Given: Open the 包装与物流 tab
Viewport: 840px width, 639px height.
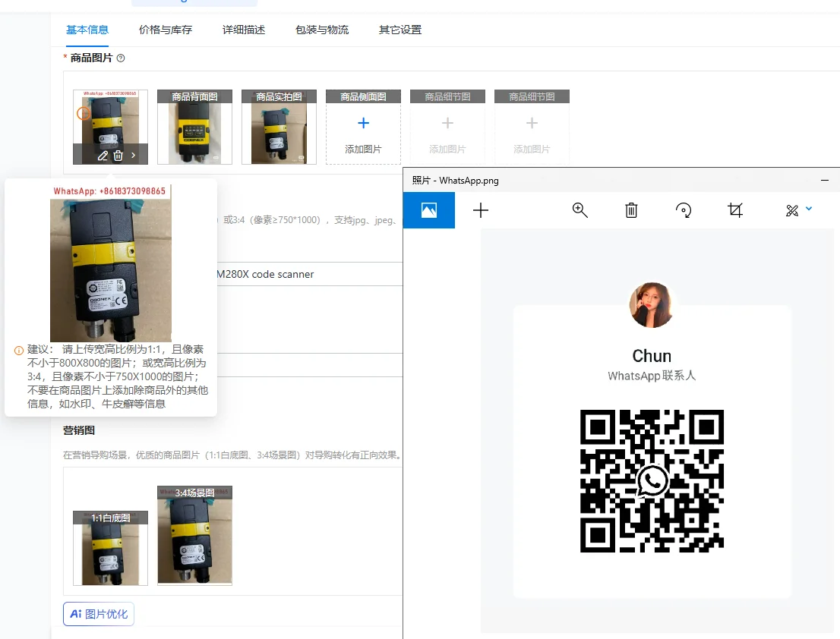Looking at the screenshot, I should (321, 30).
